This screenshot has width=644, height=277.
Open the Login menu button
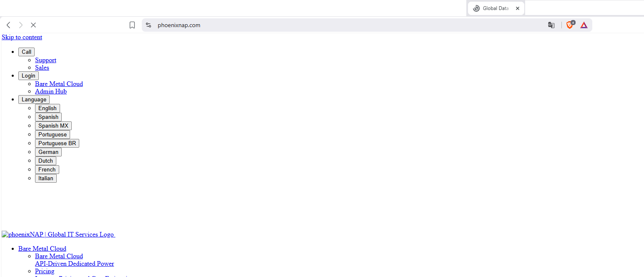(x=28, y=76)
